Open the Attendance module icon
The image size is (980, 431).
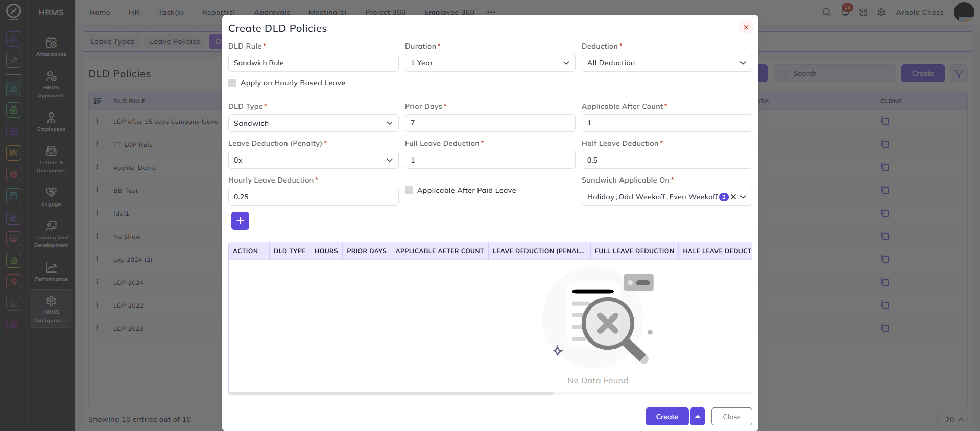pyautogui.click(x=51, y=46)
